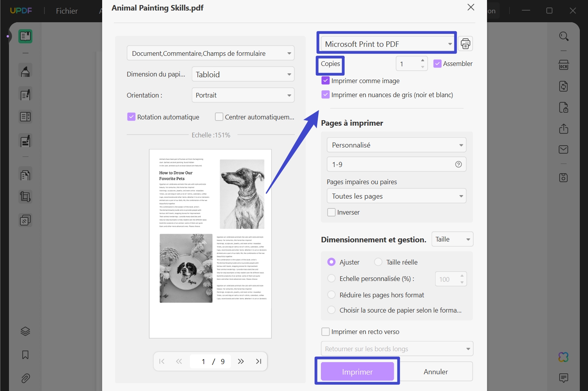The image size is (588, 391).
Task: Disable Imprimer en nuances de gris
Action: [326, 94]
